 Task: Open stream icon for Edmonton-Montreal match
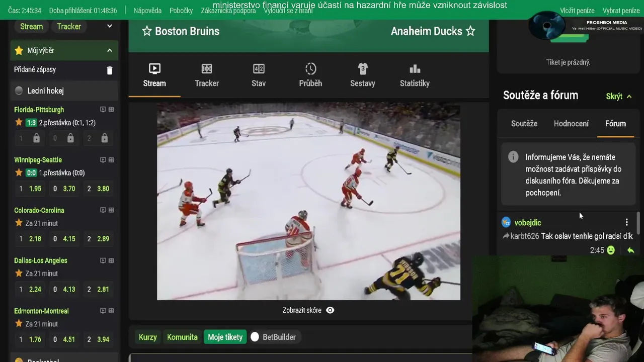coord(103,311)
